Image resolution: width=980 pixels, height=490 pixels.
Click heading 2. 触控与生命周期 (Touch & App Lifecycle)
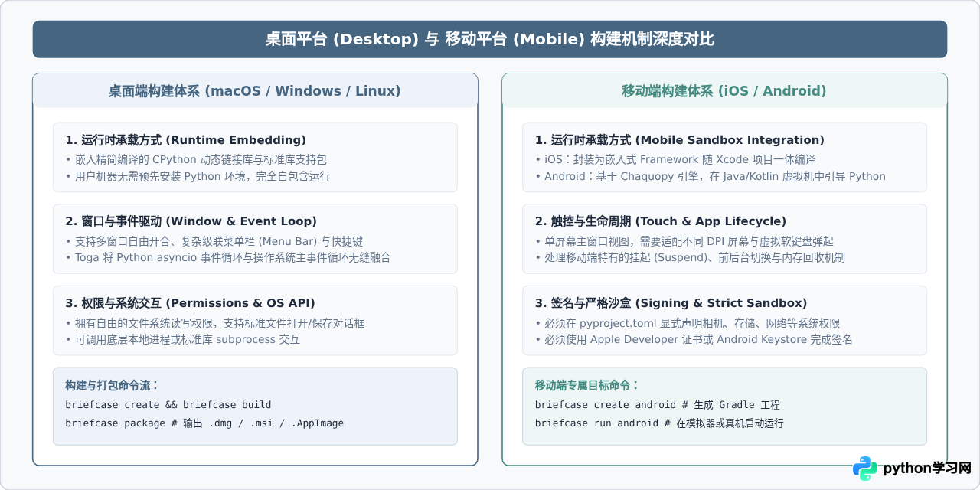661,221
